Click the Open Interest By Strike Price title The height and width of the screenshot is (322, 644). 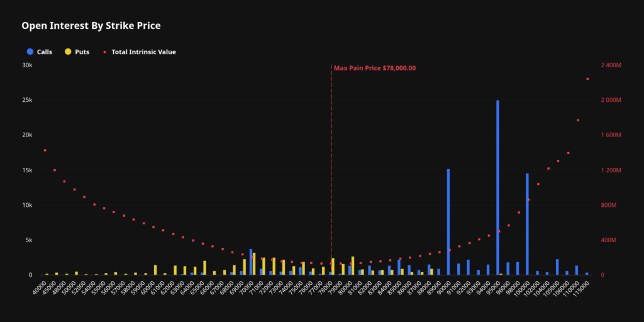91,26
